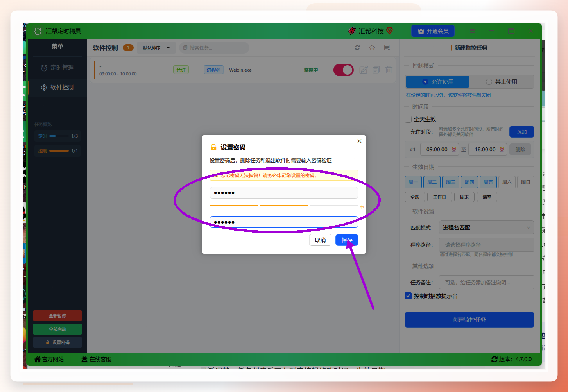Toggle the Weixin.exe monitoring switch
The width and height of the screenshot is (568, 392).
click(x=343, y=70)
